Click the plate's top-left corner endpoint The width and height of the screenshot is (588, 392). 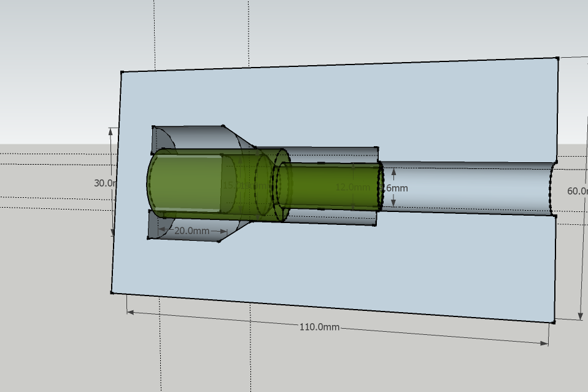point(122,73)
